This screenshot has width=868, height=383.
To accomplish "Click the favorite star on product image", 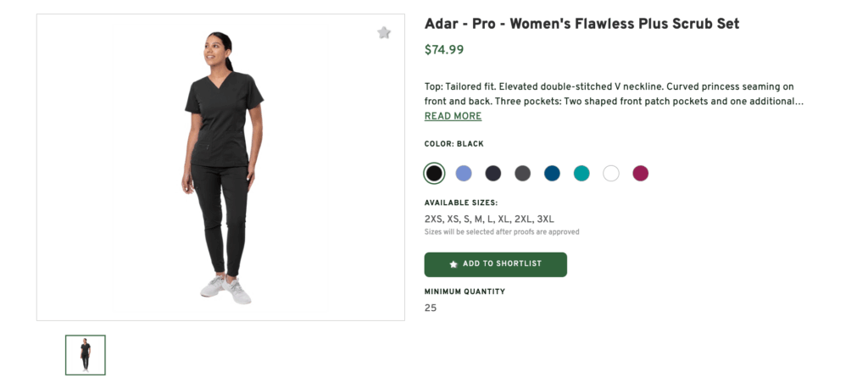I will click(x=384, y=33).
